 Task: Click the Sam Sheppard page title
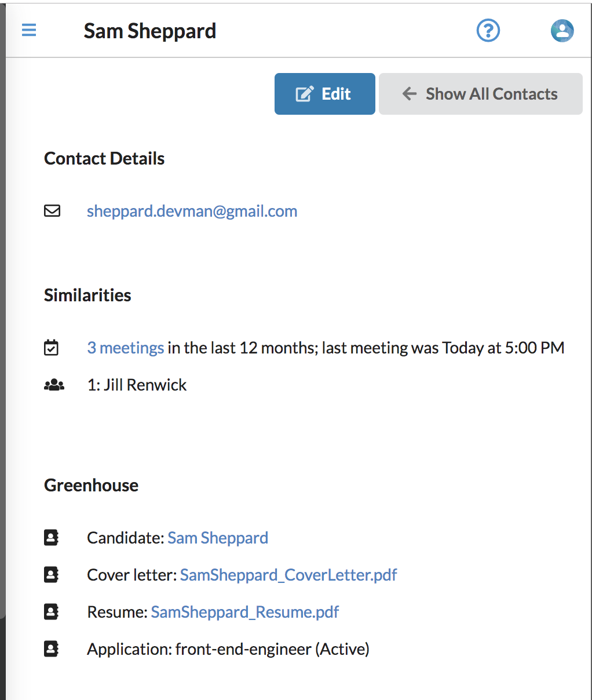(x=150, y=31)
